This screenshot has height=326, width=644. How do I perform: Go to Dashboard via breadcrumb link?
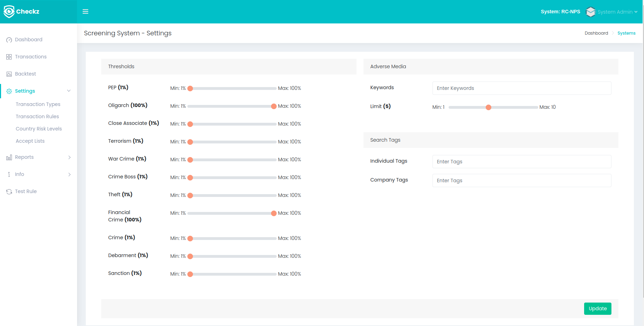(596, 33)
